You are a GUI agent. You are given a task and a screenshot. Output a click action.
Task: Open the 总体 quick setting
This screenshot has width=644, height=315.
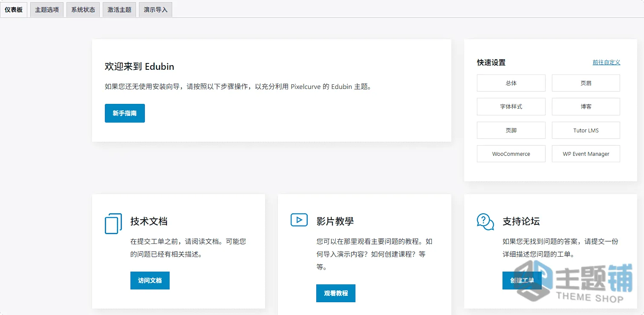[x=511, y=83]
